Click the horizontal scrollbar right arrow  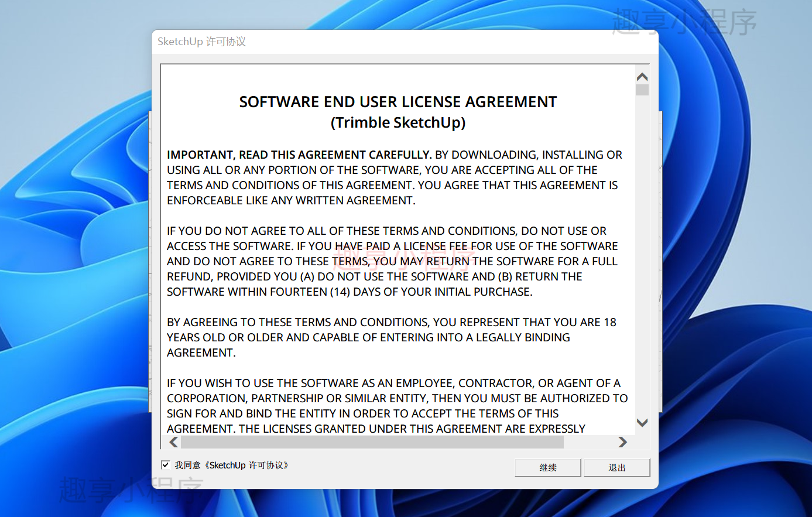pos(622,442)
